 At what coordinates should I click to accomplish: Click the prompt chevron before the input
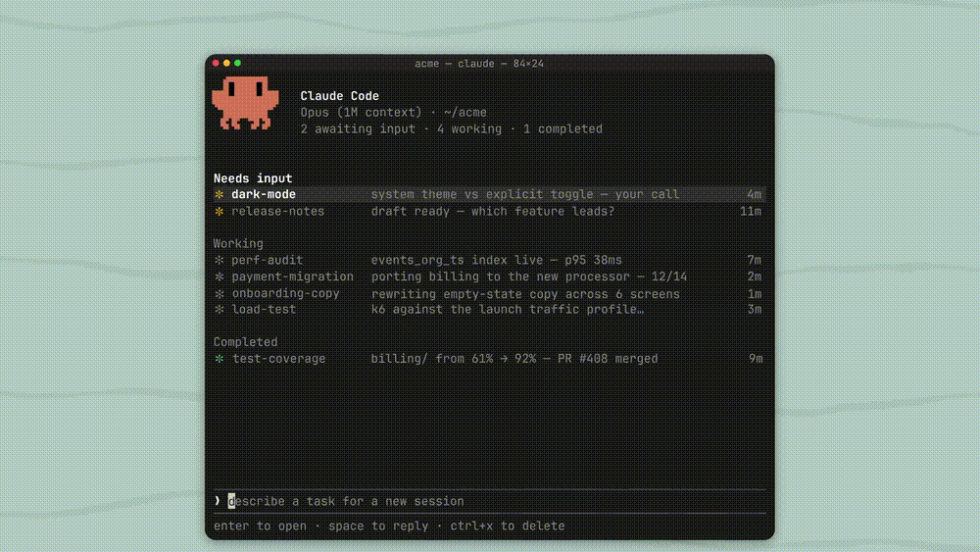(217, 501)
